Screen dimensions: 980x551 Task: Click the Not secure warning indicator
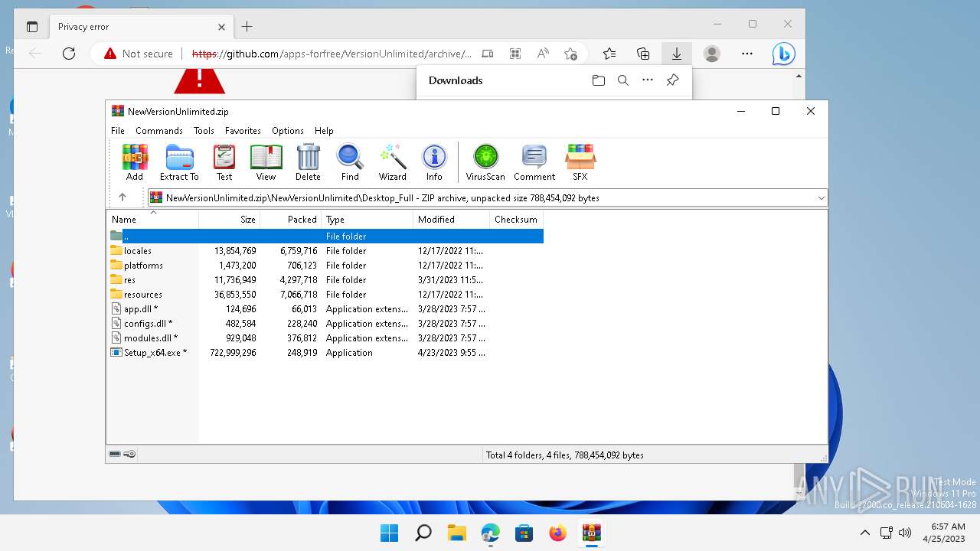[139, 54]
